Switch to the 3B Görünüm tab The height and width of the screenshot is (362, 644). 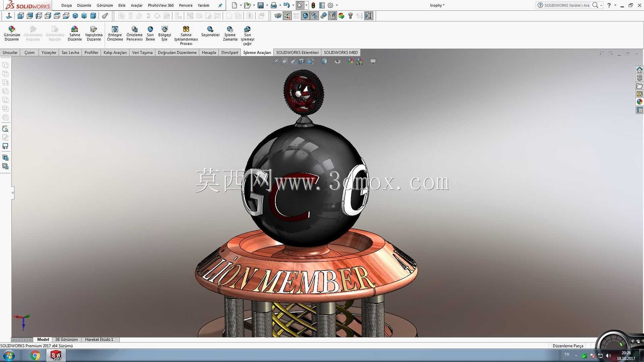click(66, 340)
